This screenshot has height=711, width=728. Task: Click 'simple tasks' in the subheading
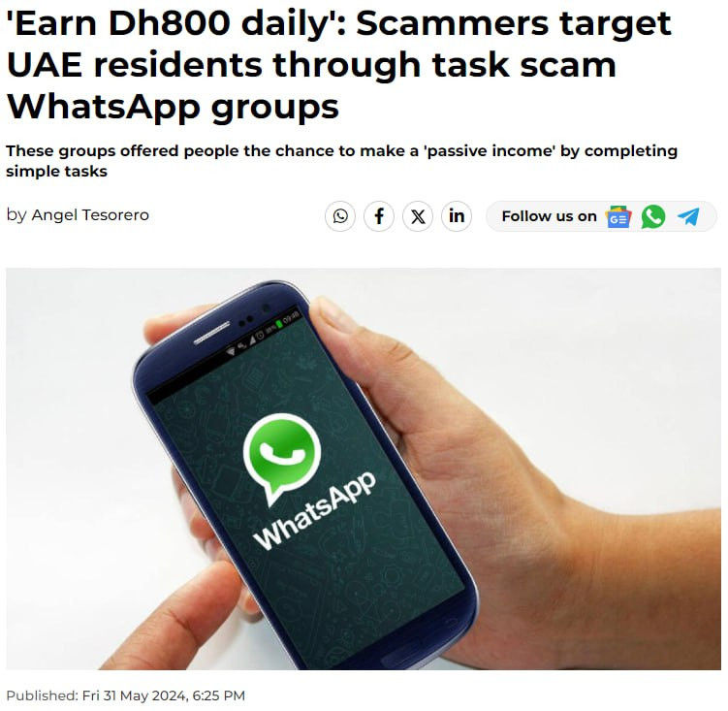pos(56,172)
